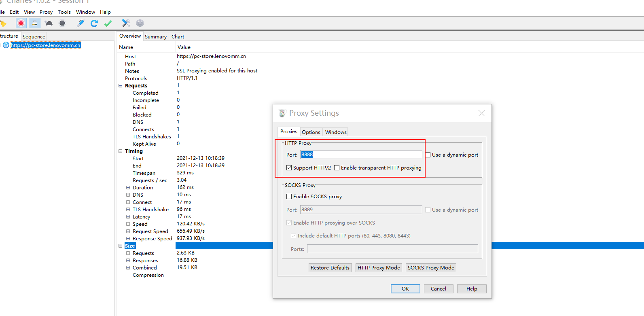The height and width of the screenshot is (316, 644).
Task: Collapse the Requests section
Action: [121, 86]
